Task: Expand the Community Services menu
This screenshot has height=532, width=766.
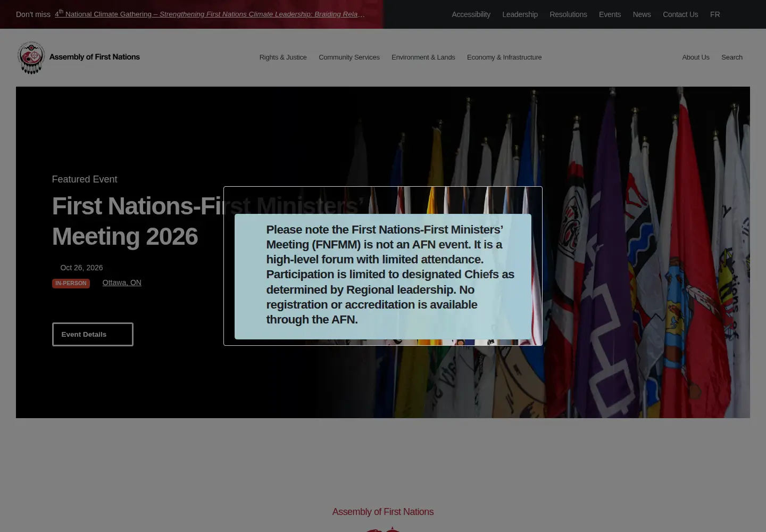Action: 349,57
